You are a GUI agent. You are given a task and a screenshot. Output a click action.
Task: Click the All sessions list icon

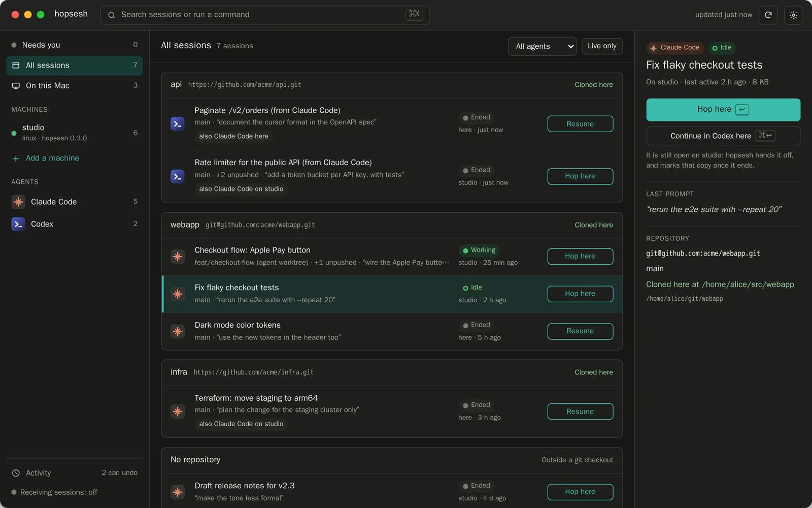[16, 66]
